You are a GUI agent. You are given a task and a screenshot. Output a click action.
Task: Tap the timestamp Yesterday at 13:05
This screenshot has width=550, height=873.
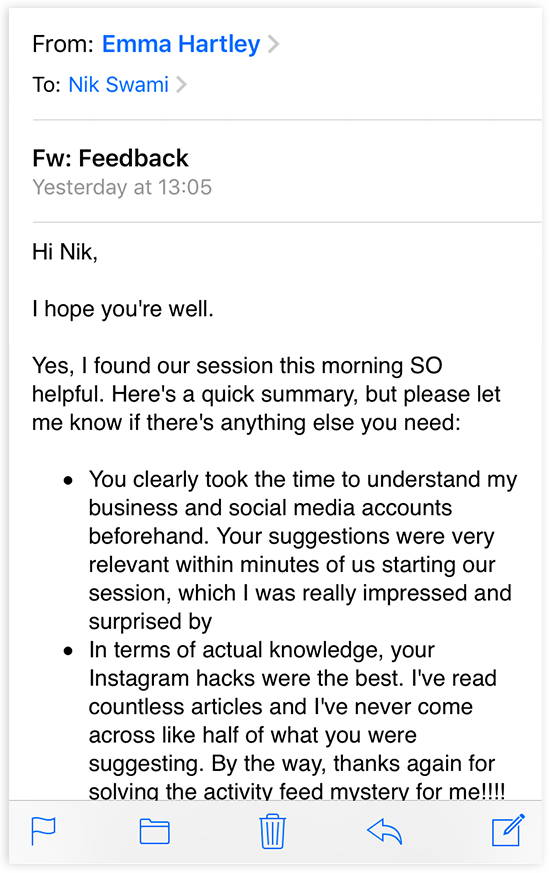click(122, 187)
